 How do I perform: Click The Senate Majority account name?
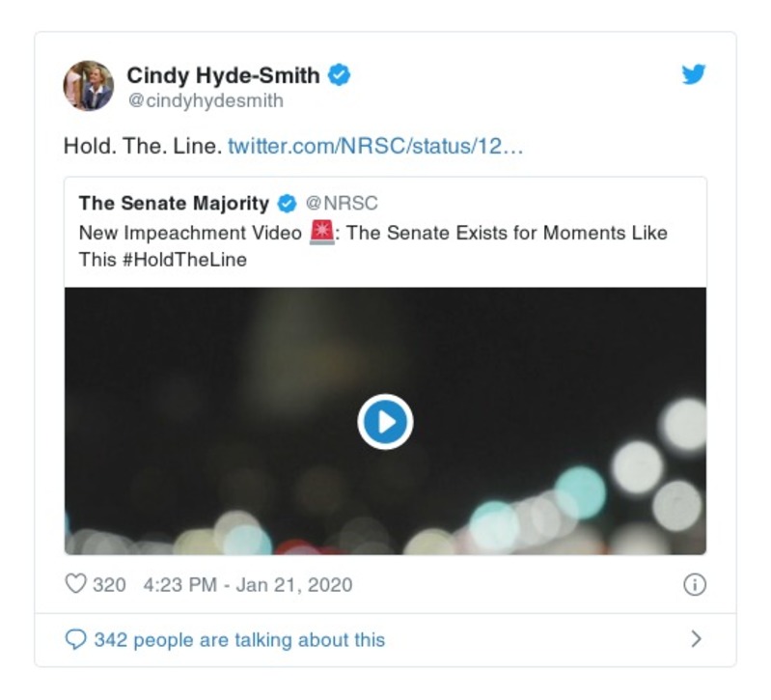coord(174,204)
